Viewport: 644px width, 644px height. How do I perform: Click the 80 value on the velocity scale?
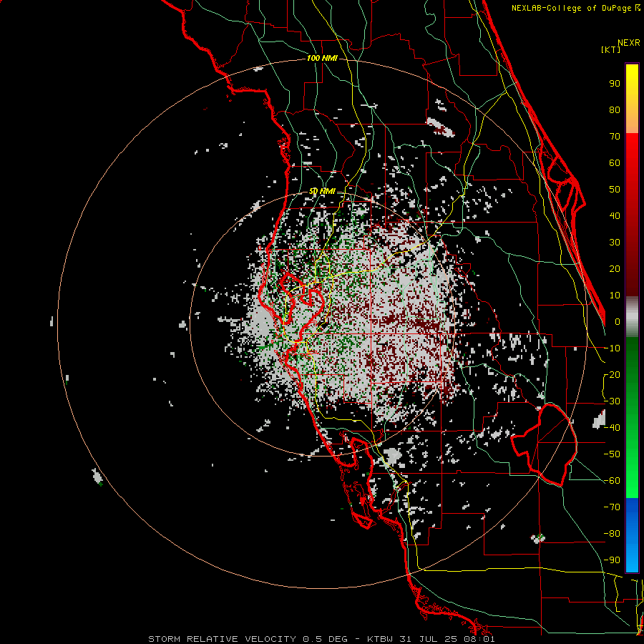pos(615,109)
